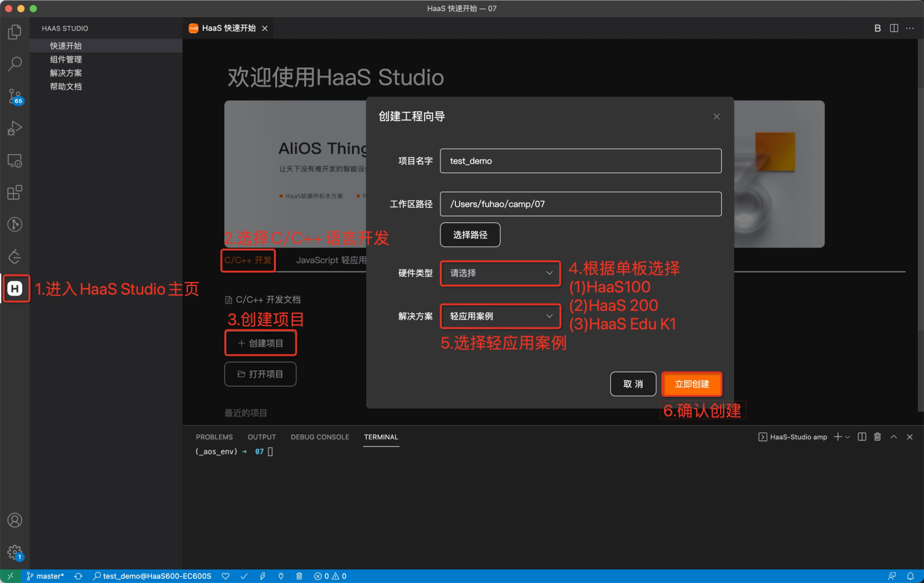The width and height of the screenshot is (924, 583).
Task: Click the lightning flash icon in status bar
Action: click(262, 576)
